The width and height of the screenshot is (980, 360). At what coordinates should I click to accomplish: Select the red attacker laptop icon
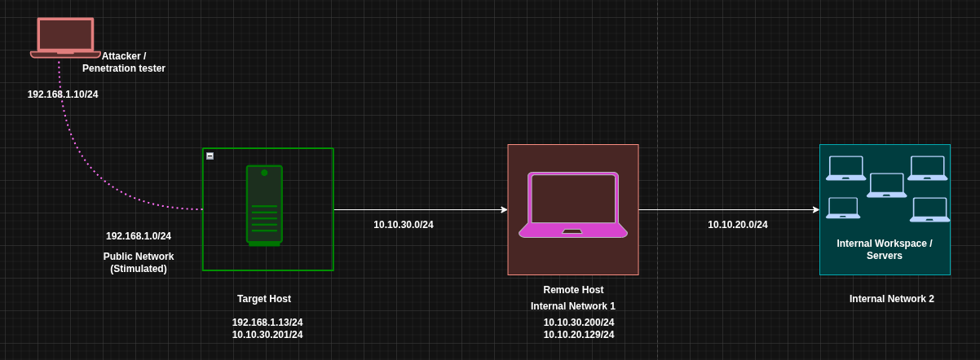[65, 37]
